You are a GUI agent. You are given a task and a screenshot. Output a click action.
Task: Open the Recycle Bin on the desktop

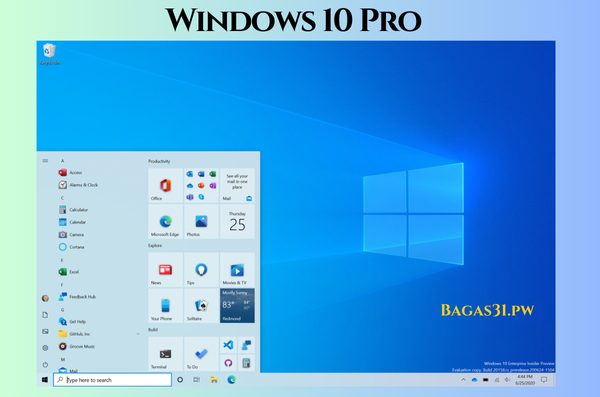pos(49,54)
